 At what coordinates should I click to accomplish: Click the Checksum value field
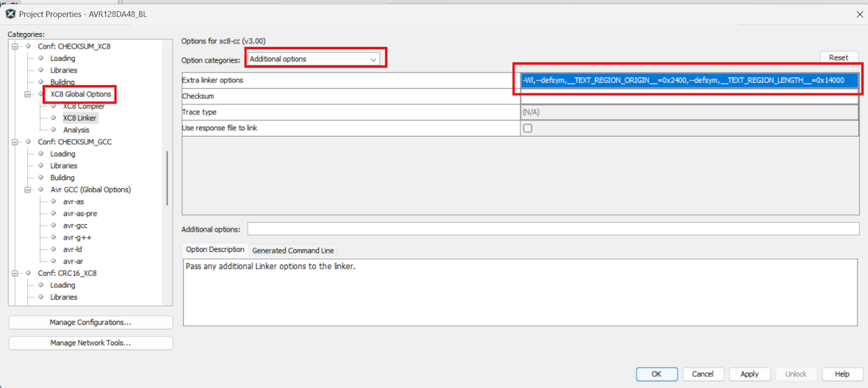tap(689, 96)
